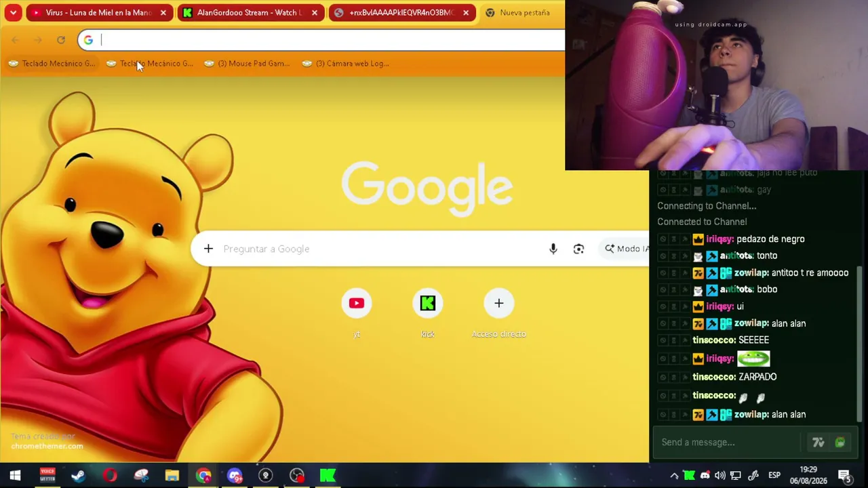Image resolution: width=868 pixels, height=488 pixels.
Task: Open the 7TV emote menu in chat
Action: coord(818,443)
